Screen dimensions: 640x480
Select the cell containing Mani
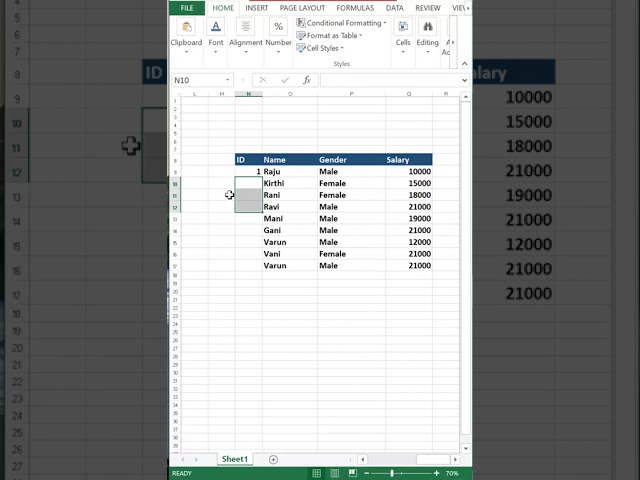290,218
